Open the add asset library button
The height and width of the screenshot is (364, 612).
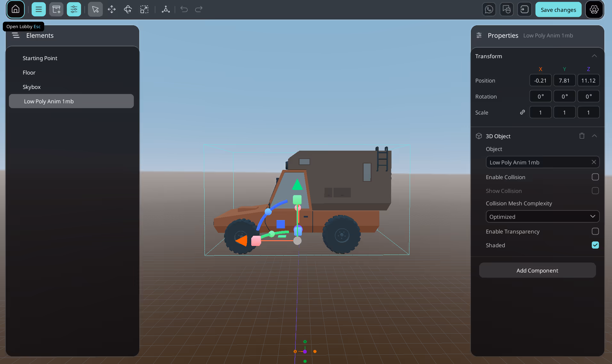tap(56, 9)
